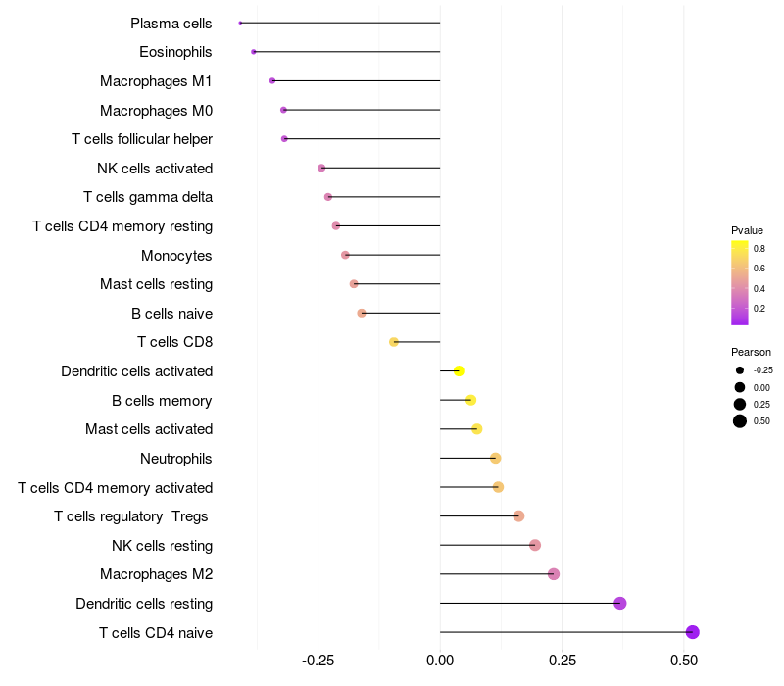
Task: Click the NK cells resting data point
Action: pos(535,545)
